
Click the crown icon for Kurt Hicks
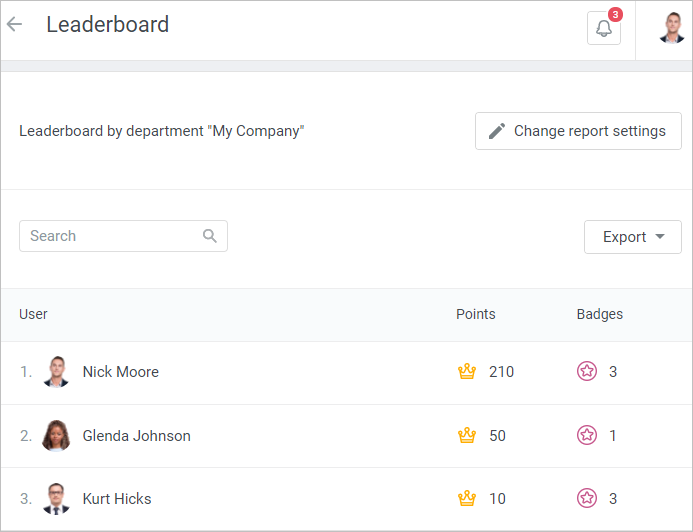(x=466, y=499)
